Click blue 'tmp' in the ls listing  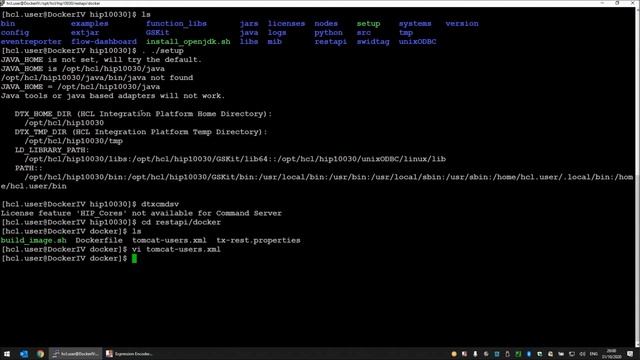click(406, 33)
